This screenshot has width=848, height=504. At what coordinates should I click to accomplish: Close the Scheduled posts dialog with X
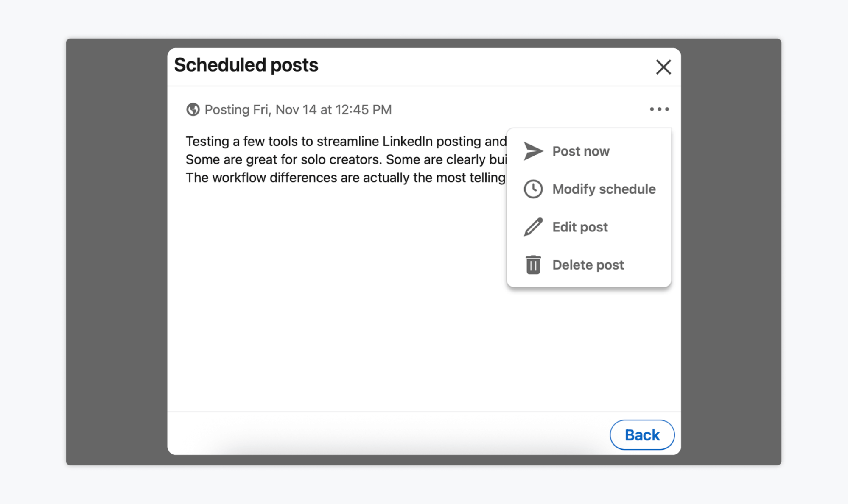663,67
